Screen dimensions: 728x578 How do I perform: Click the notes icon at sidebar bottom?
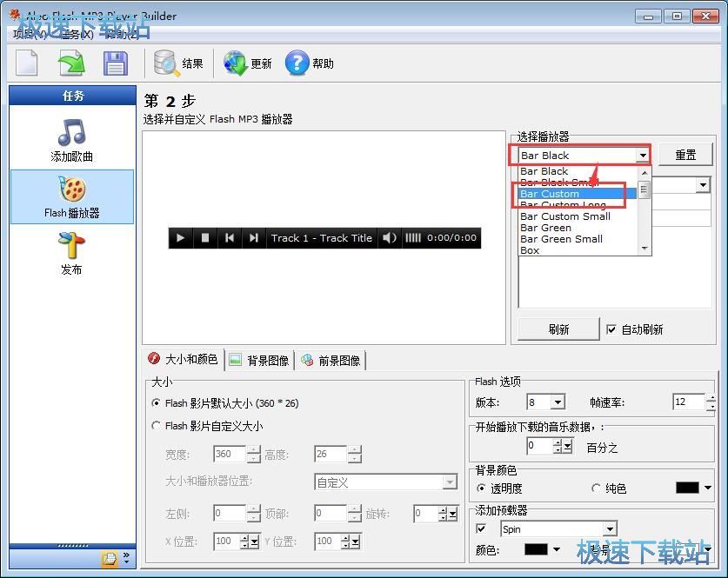[110, 558]
